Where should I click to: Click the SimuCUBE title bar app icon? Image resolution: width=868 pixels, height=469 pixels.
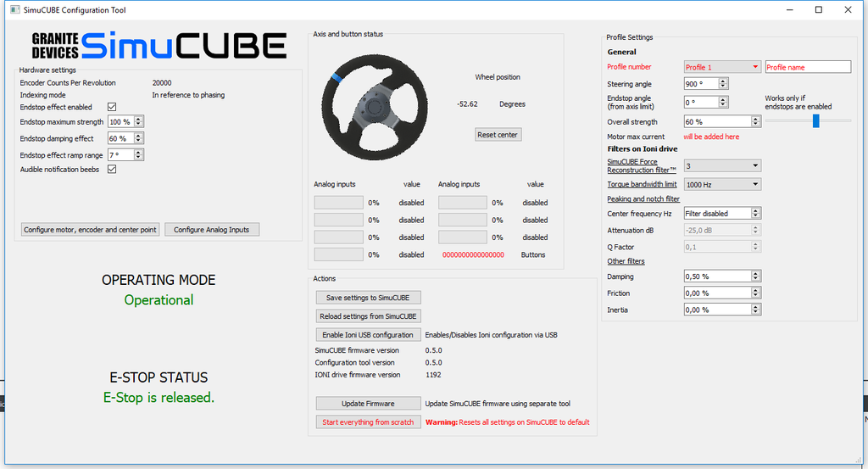pos(15,10)
